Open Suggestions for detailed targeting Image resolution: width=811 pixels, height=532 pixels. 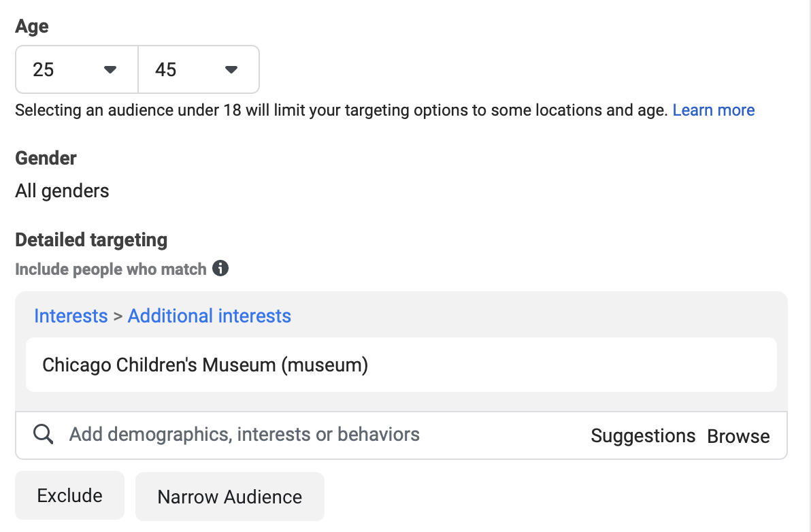click(x=643, y=436)
